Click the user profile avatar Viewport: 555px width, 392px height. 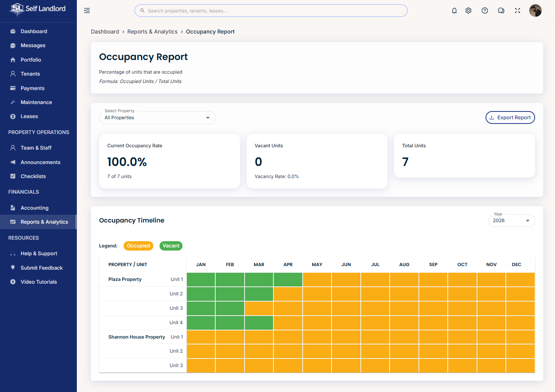535,11
